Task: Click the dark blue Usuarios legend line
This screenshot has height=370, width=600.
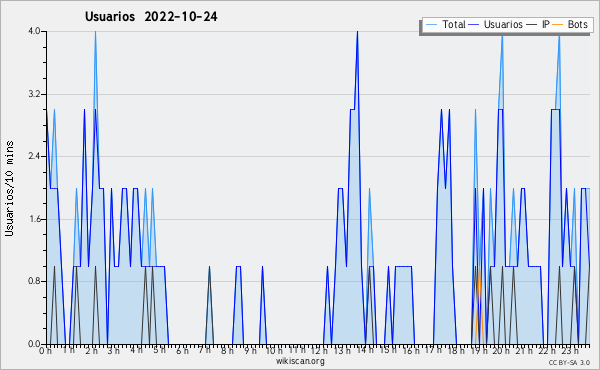Action: point(474,25)
